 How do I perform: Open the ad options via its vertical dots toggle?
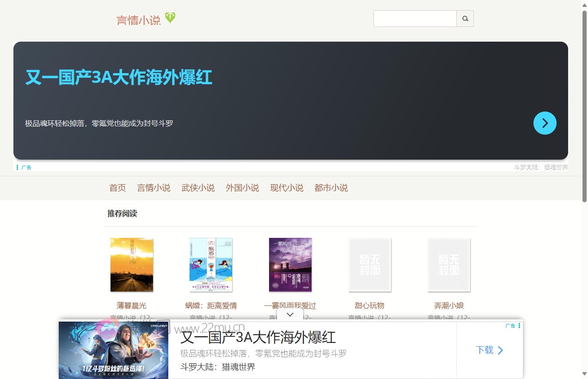519,326
